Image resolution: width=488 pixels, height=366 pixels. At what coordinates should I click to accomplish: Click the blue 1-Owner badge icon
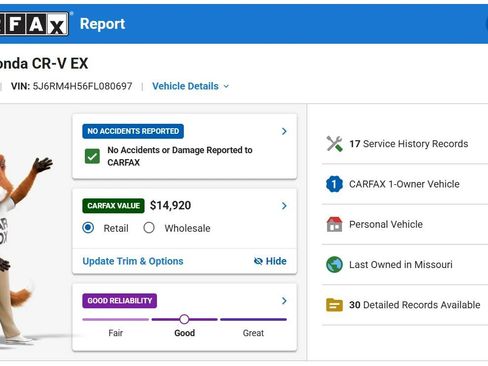(334, 184)
